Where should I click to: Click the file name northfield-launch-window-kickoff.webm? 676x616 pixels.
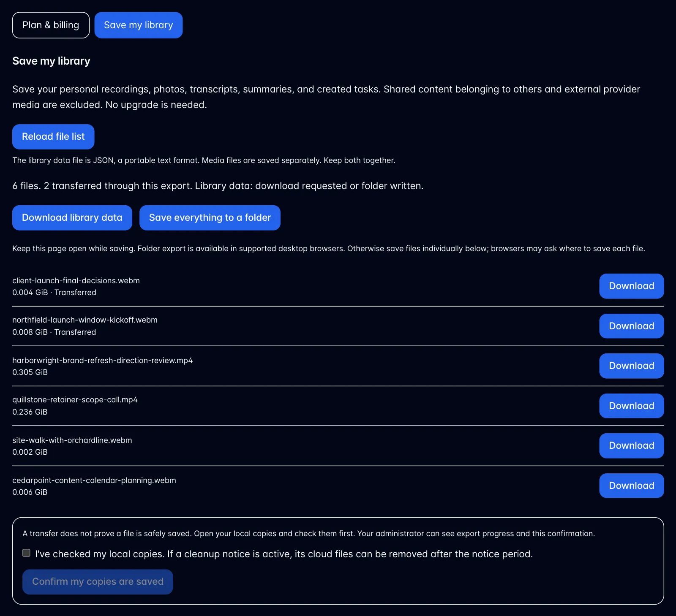85,320
